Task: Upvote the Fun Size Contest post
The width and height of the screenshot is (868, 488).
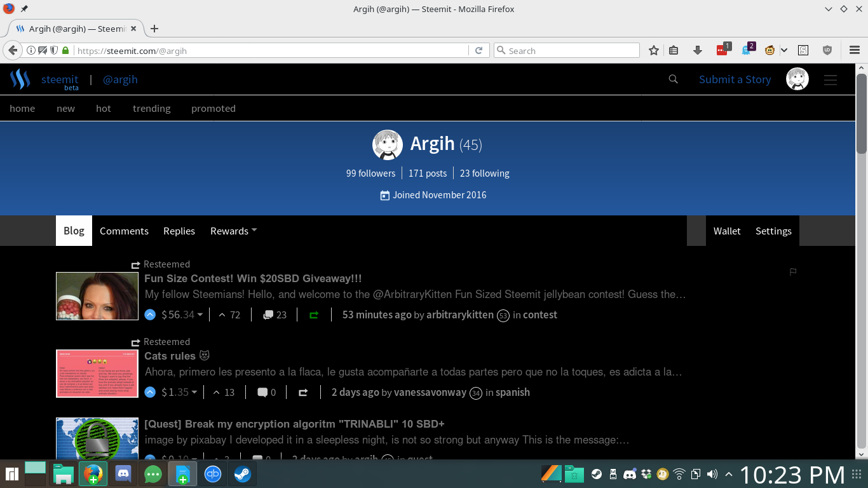Action: (150, 315)
